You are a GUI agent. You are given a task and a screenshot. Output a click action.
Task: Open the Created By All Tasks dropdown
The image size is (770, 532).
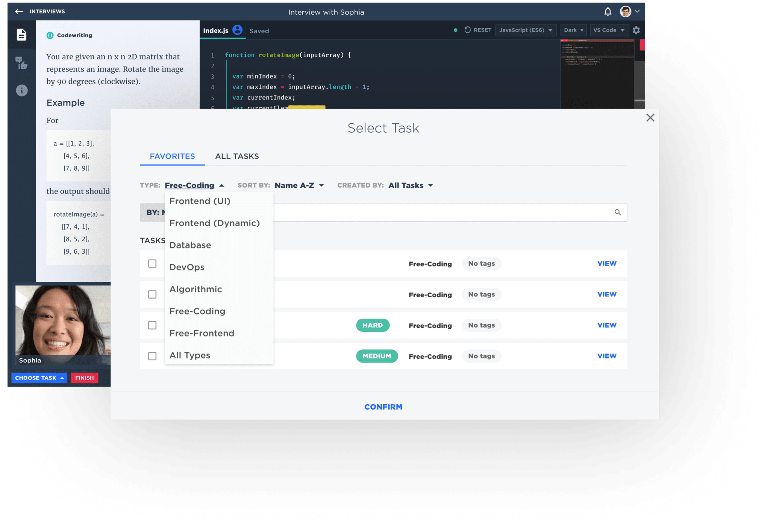tap(411, 186)
